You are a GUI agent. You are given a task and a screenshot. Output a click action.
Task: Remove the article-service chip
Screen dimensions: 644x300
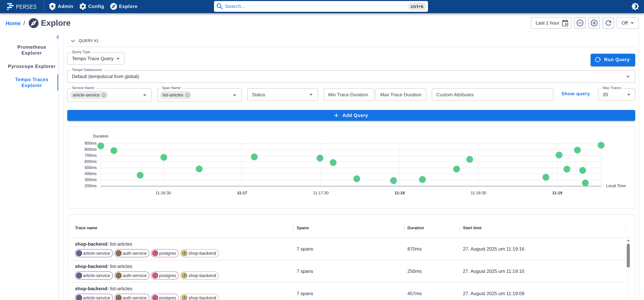click(x=104, y=95)
